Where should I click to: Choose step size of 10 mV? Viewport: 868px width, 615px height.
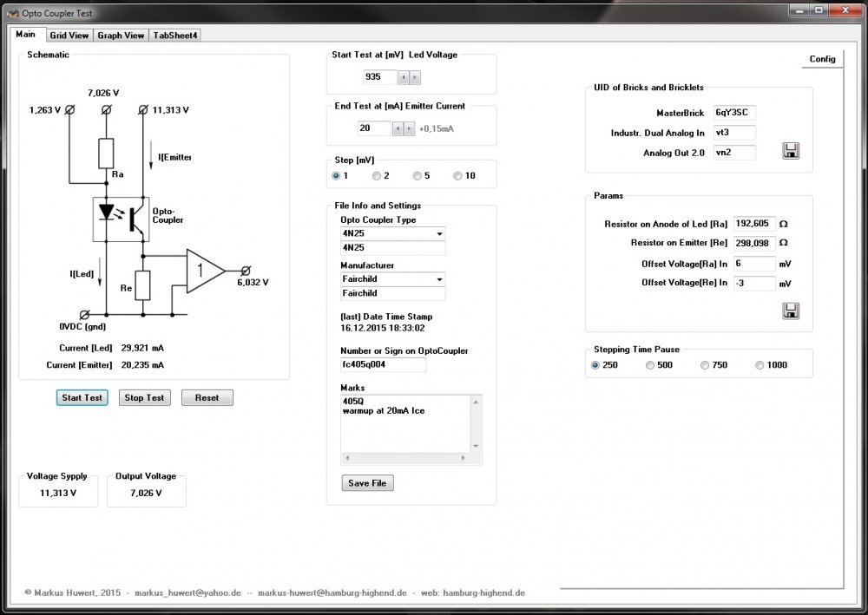(x=457, y=176)
